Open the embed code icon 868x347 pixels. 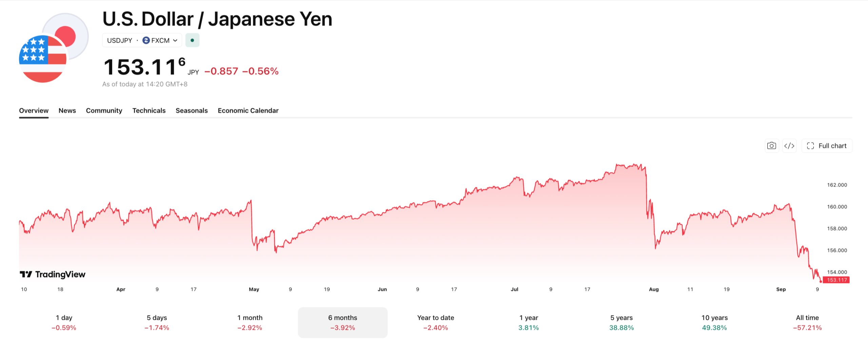[789, 146]
